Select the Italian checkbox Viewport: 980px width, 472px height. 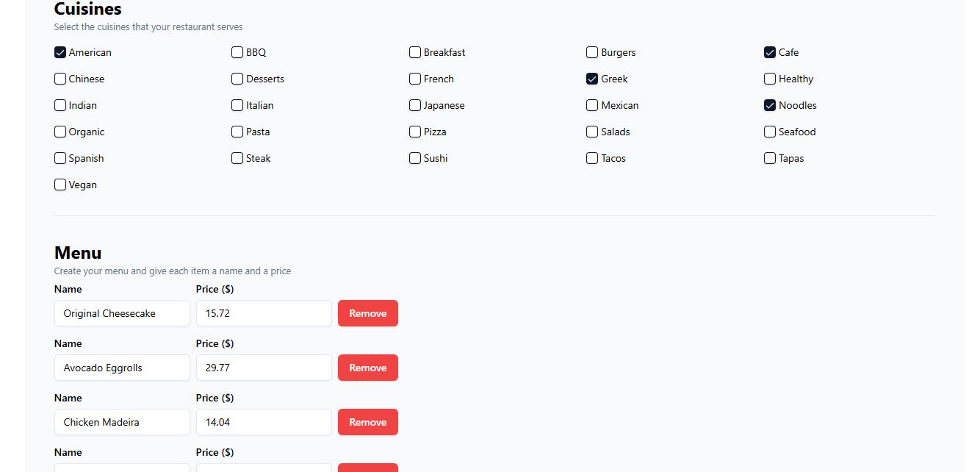point(237,105)
